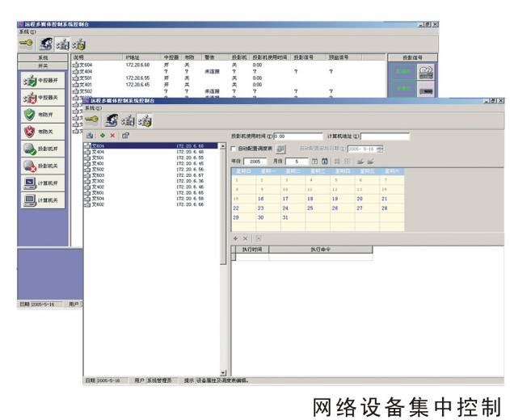This screenshot has width=510, height=420.
Task: Collapse the 开关 sidebar section header
Action: pyautogui.click(x=43, y=65)
